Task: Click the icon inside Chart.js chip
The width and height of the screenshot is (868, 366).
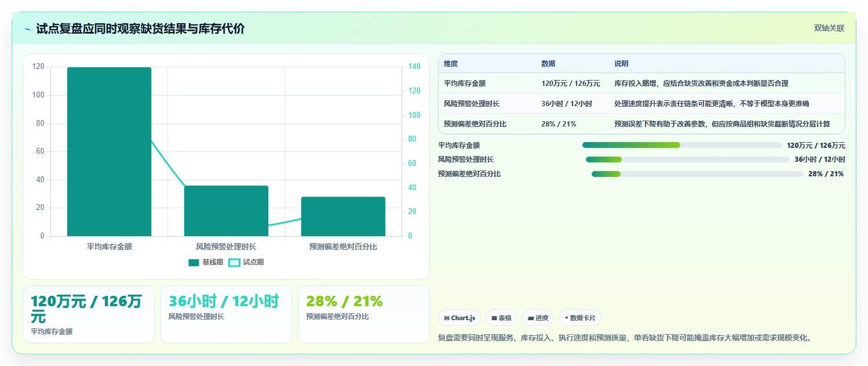Action: point(447,318)
